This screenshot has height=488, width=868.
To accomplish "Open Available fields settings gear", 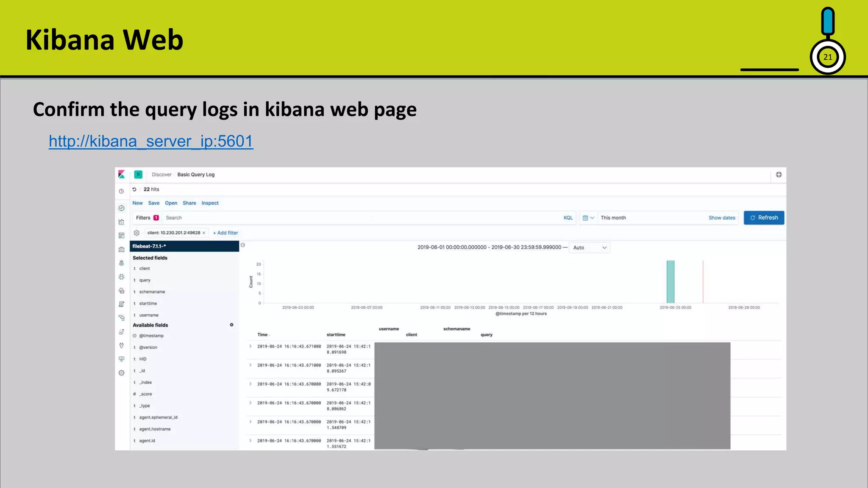I will coord(231,325).
